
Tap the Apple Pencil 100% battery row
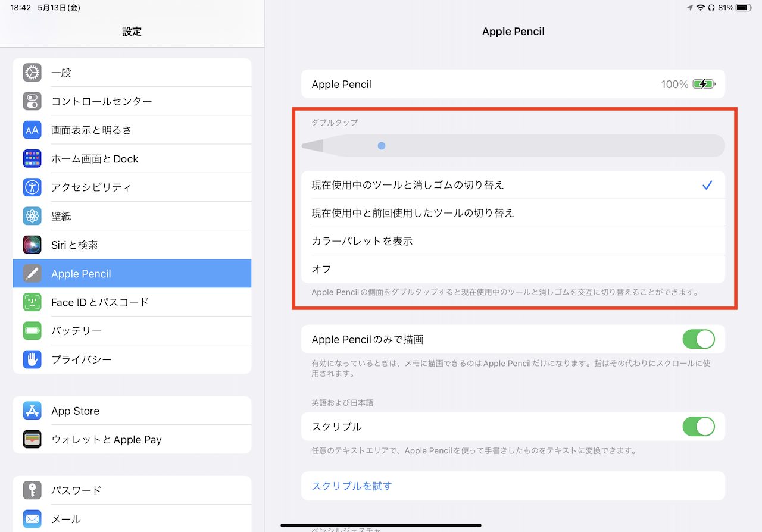click(513, 84)
